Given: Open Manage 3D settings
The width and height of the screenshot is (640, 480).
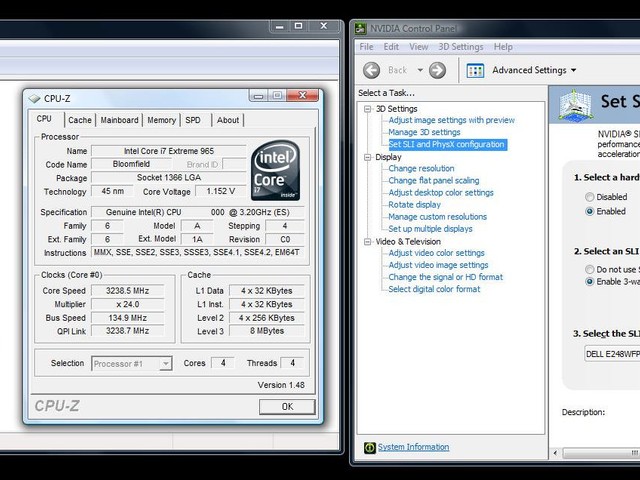Looking at the screenshot, I should (x=424, y=132).
